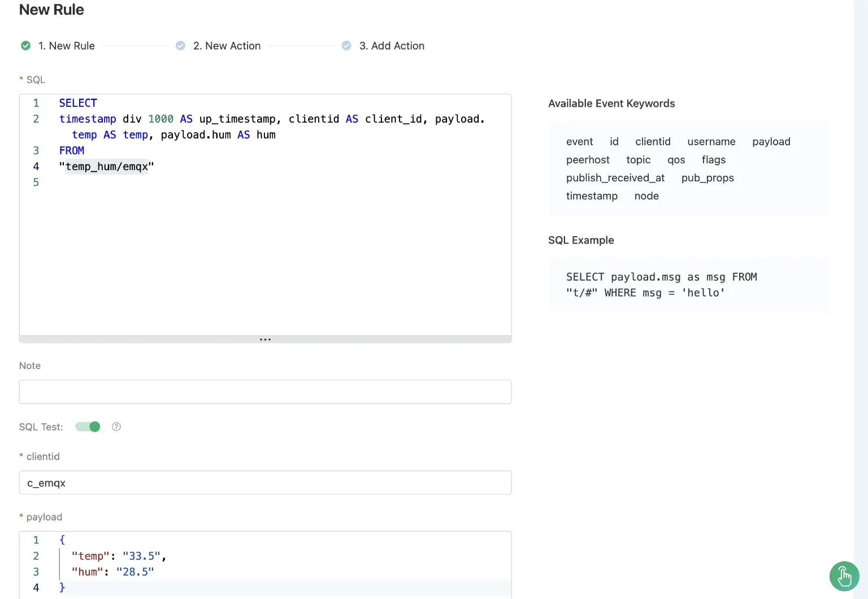868x599 pixels.
Task: Click the 'timestamp' keyword in Available Event Keywords
Action: pos(592,196)
